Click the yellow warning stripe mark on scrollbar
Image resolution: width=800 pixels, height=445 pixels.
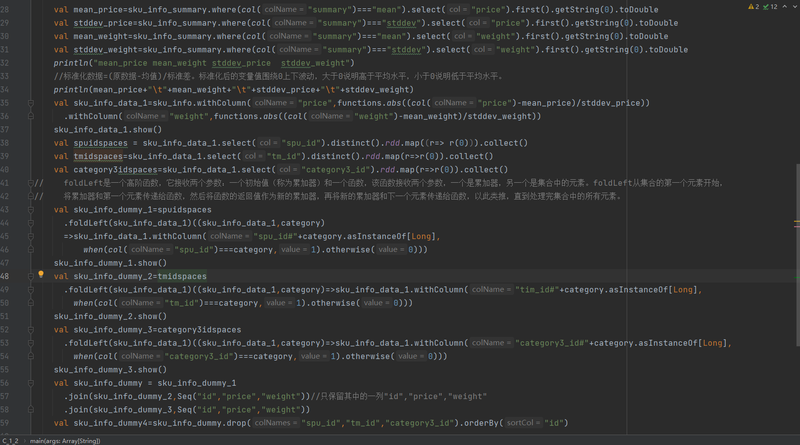tap(797, 222)
